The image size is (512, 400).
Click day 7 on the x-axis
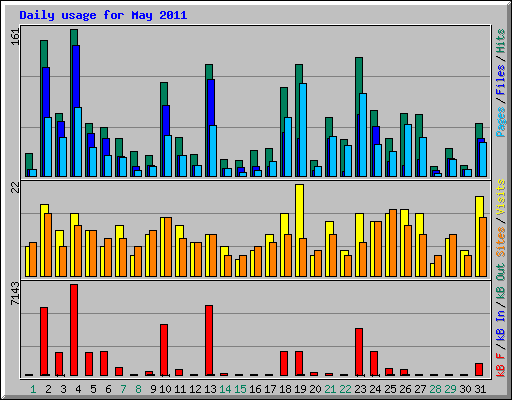[123, 389]
